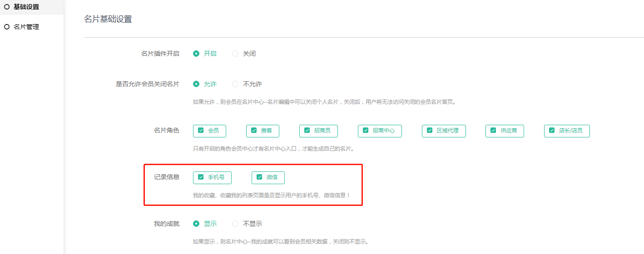644x254 pixels.
Task: Choose 允许 for members closing cards
Action: tap(196, 84)
